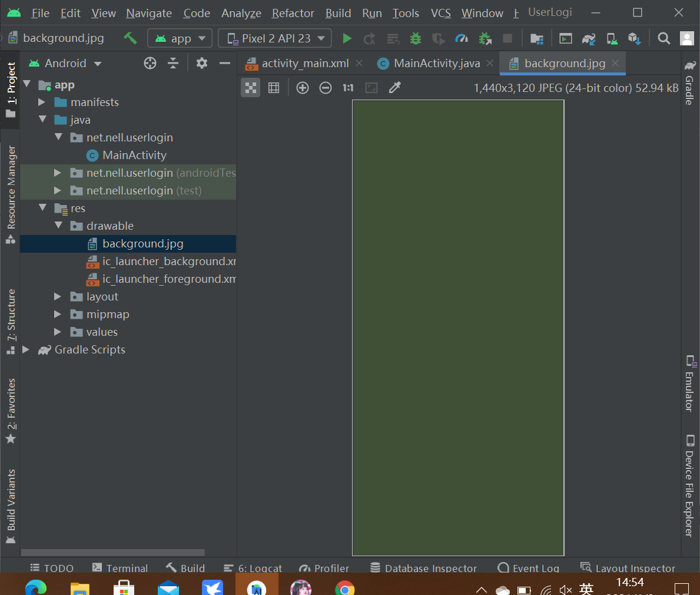Fit image to window icon

click(371, 88)
